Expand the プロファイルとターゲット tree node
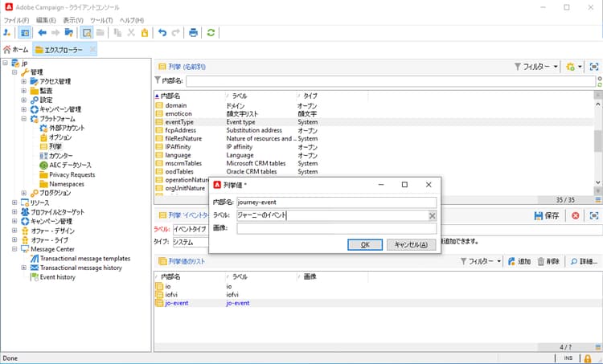This screenshot has width=603, height=364. point(14,212)
